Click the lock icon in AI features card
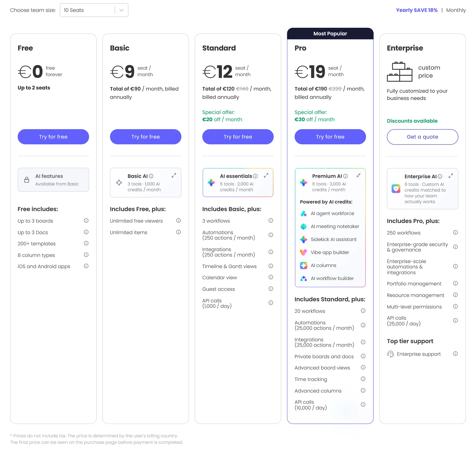This screenshot has height=451, width=476. [x=27, y=180]
